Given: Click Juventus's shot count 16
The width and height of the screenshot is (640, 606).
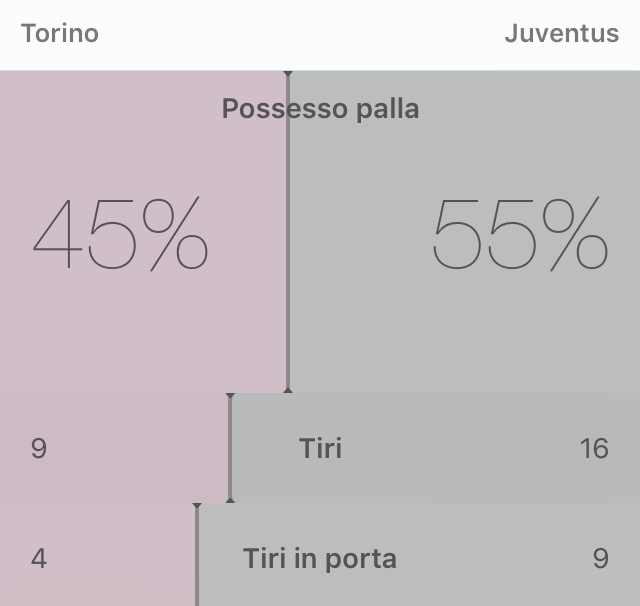Looking at the screenshot, I should tap(594, 448).
